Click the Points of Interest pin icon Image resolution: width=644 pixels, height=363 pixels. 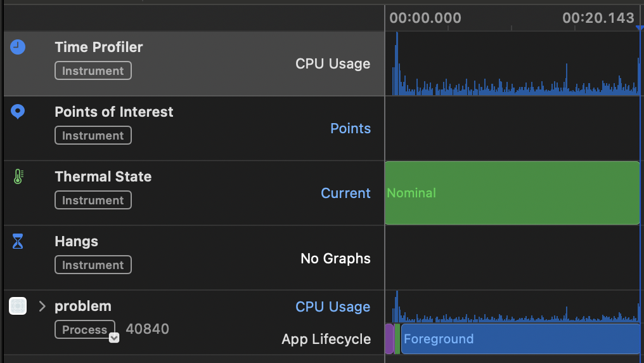tap(18, 112)
